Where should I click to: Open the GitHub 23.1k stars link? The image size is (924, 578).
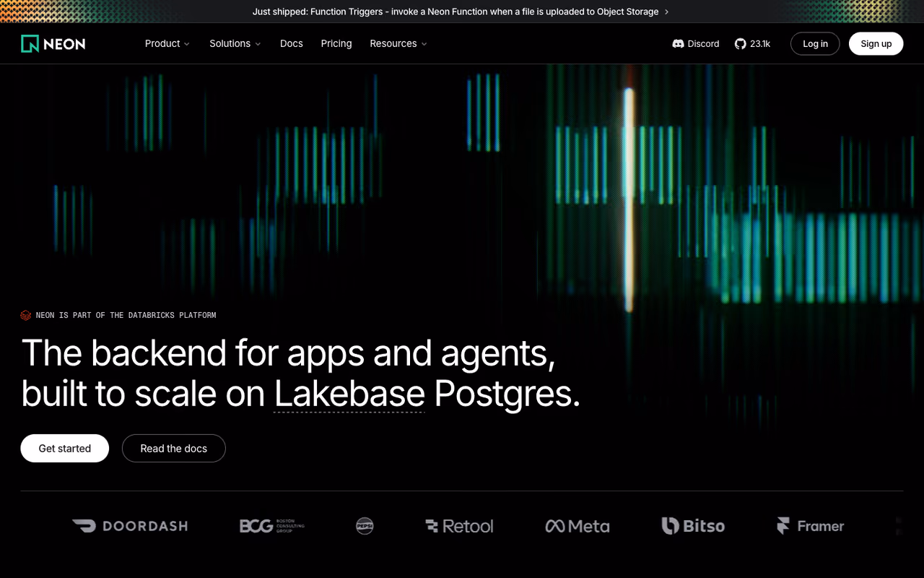click(x=752, y=43)
